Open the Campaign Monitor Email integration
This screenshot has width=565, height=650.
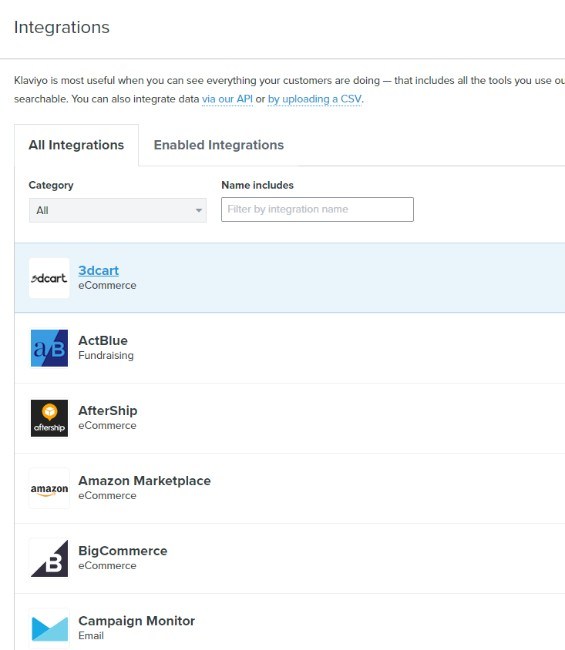(x=290, y=624)
